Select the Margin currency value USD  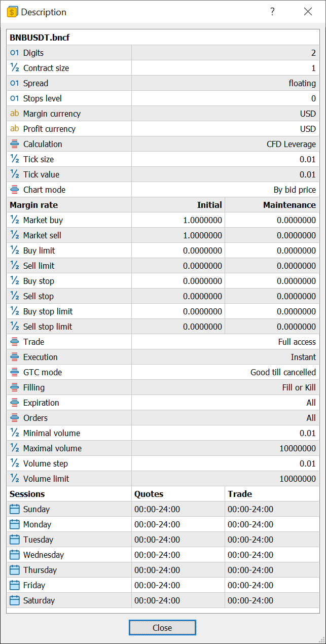click(308, 114)
